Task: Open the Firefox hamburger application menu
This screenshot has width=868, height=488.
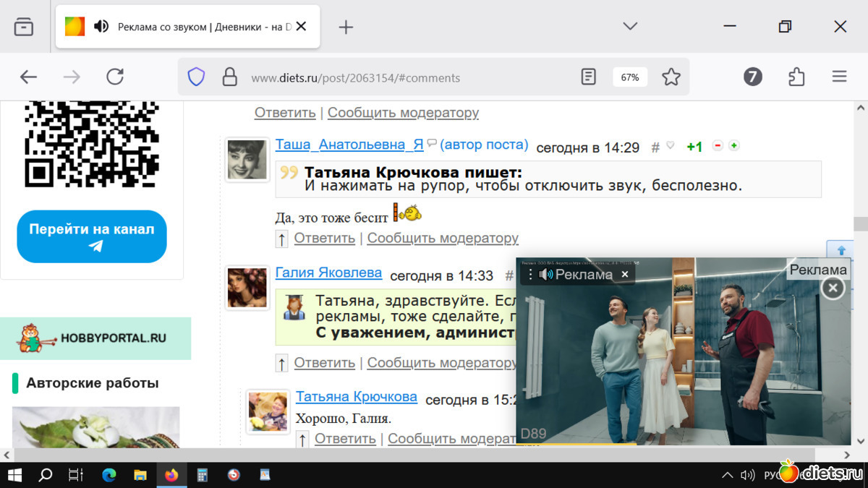Action: (839, 77)
